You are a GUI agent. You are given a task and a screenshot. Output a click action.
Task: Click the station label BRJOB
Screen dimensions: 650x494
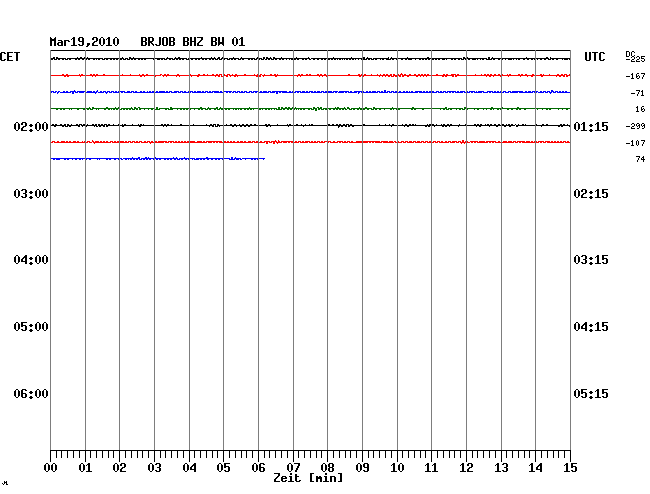(x=158, y=42)
